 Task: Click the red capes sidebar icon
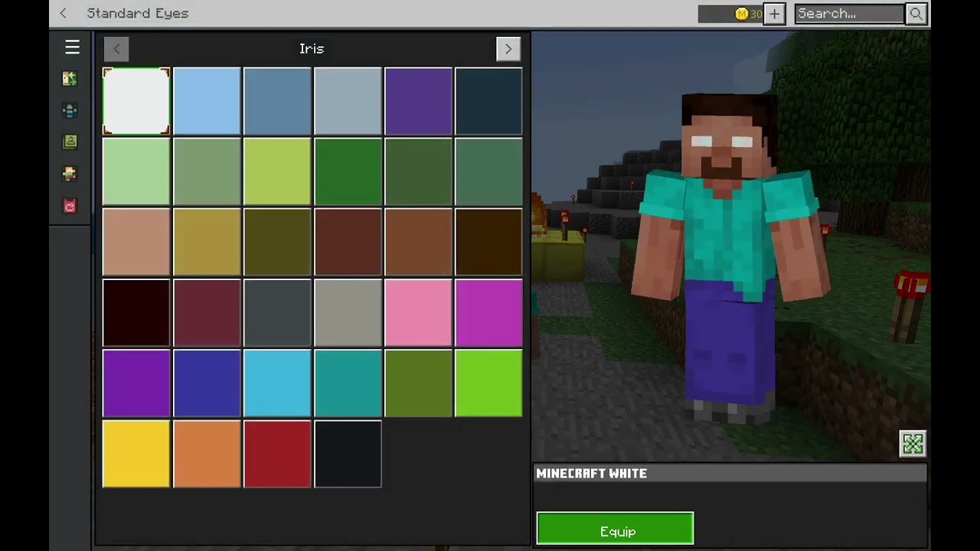tap(70, 206)
